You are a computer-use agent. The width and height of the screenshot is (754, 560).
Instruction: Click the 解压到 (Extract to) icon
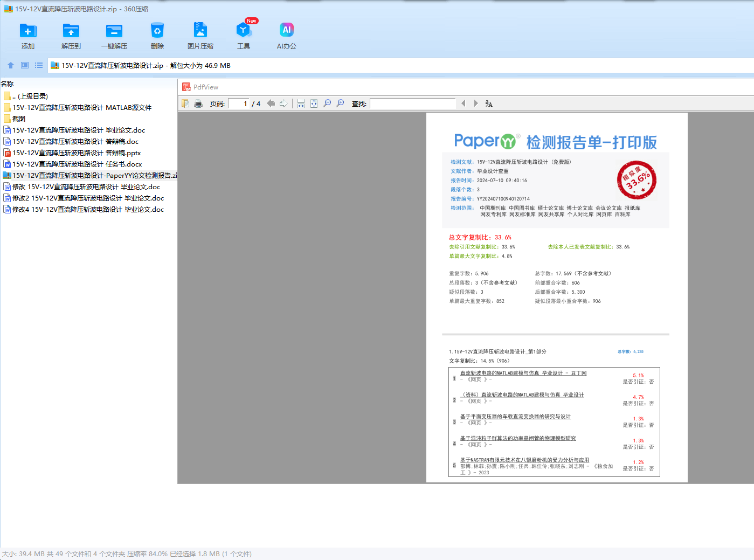pos(71,31)
